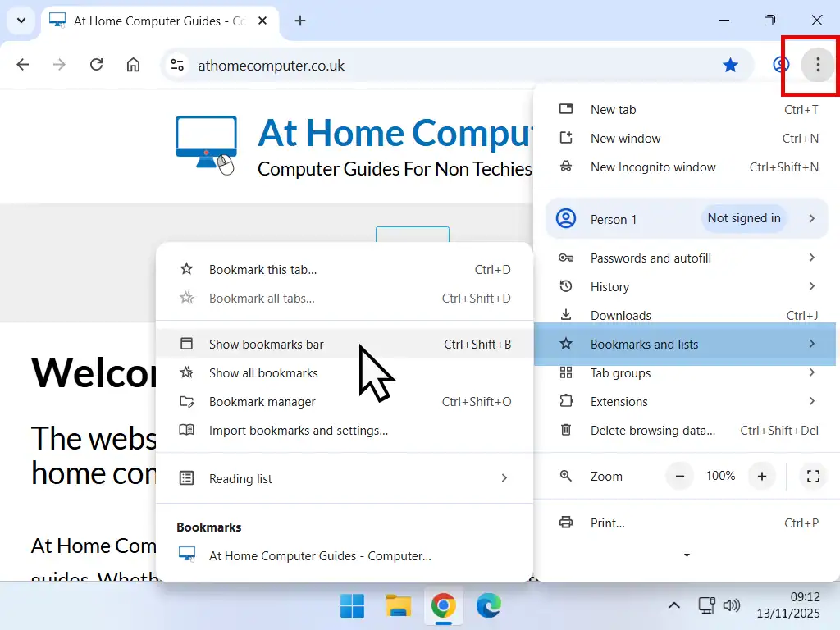Image resolution: width=840 pixels, height=630 pixels.
Task: Enable Show bookmarks bar
Action: [266, 344]
